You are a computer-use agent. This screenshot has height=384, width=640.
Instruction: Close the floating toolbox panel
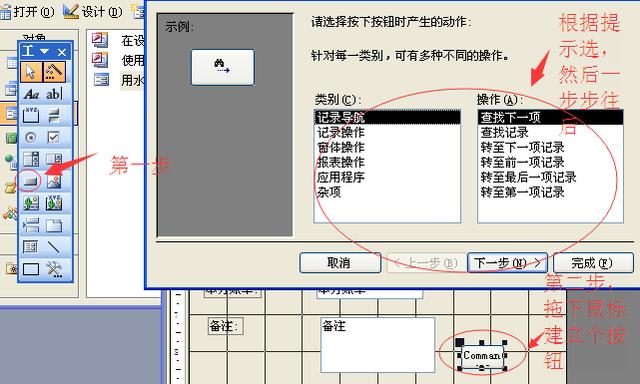click(x=62, y=52)
